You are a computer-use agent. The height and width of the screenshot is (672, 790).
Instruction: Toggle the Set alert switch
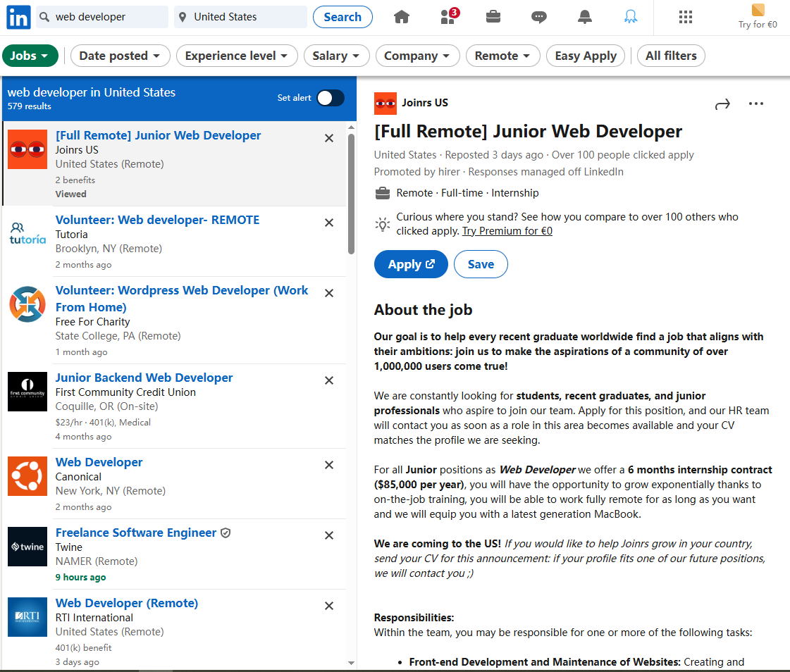(331, 98)
